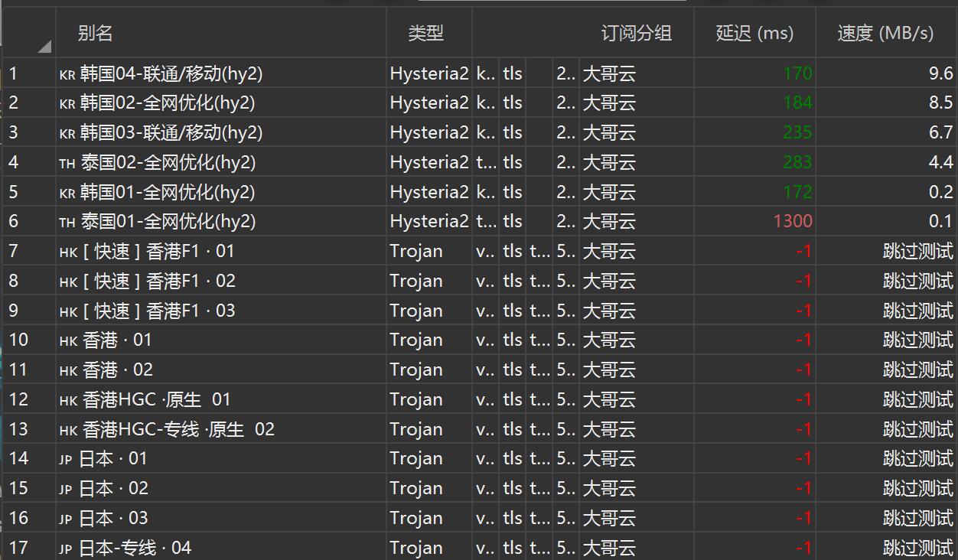Sort by the 速度 (MB/s) column header
This screenshot has width=958, height=560.
pyautogui.click(x=885, y=33)
